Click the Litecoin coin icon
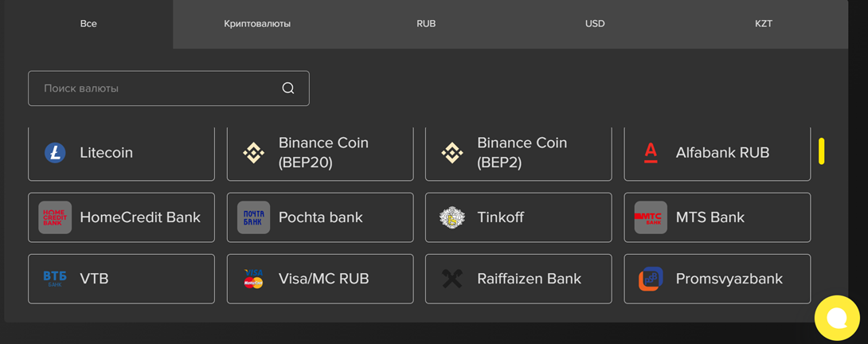Viewport: 868px width, 344px height. 55,153
